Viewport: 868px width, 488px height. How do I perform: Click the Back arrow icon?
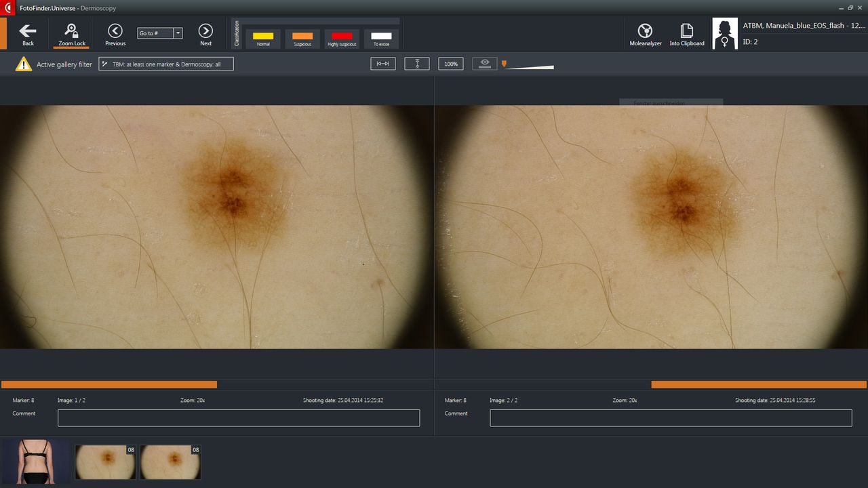pos(28,31)
